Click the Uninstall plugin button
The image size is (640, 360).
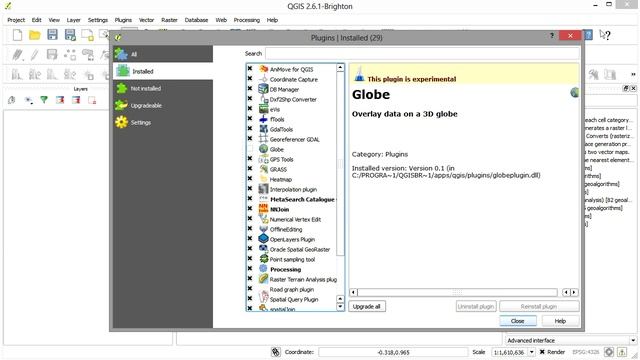[x=476, y=307]
